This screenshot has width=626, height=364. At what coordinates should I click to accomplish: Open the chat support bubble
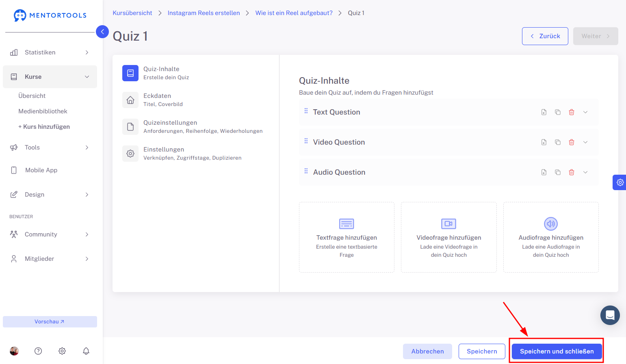click(610, 315)
